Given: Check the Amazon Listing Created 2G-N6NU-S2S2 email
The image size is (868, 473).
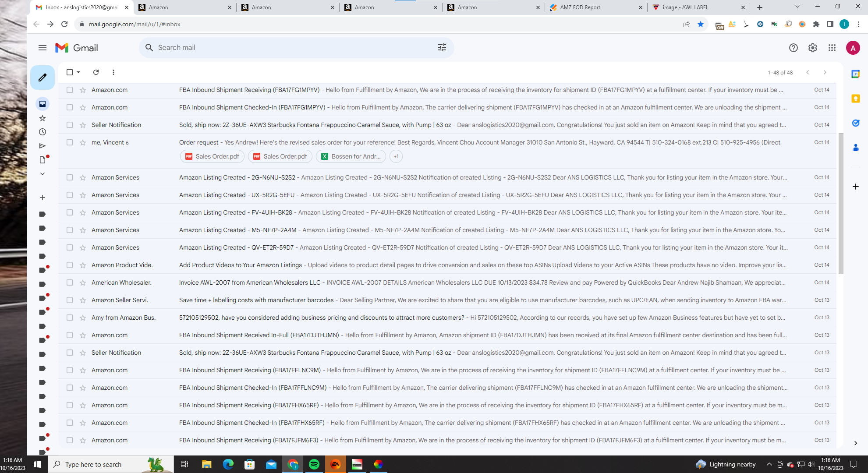Looking at the screenshot, I should (x=70, y=177).
